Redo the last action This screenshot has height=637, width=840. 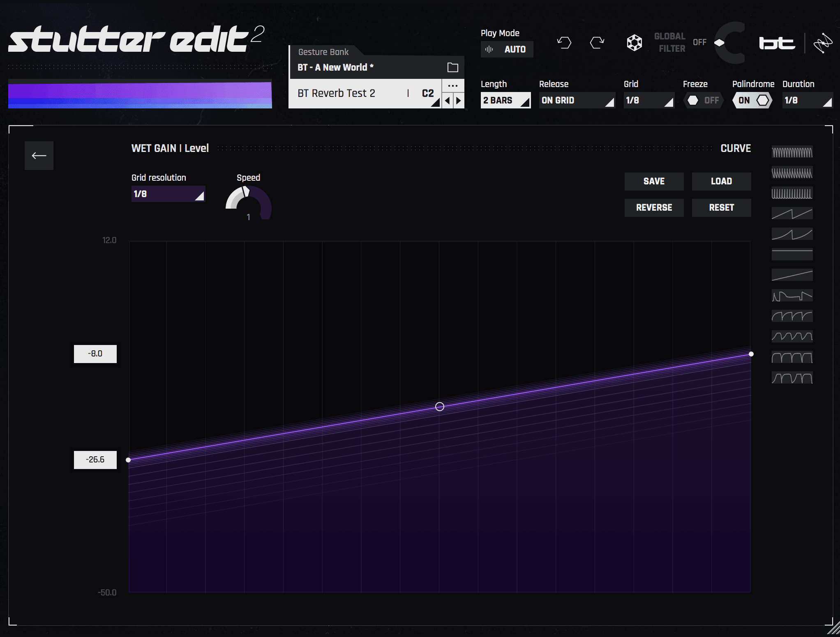[597, 42]
